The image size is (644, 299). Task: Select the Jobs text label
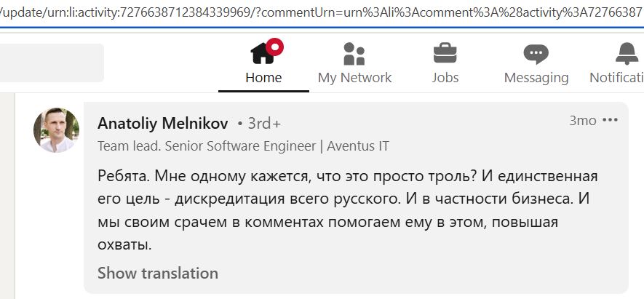pyautogui.click(x=445, y=78)
